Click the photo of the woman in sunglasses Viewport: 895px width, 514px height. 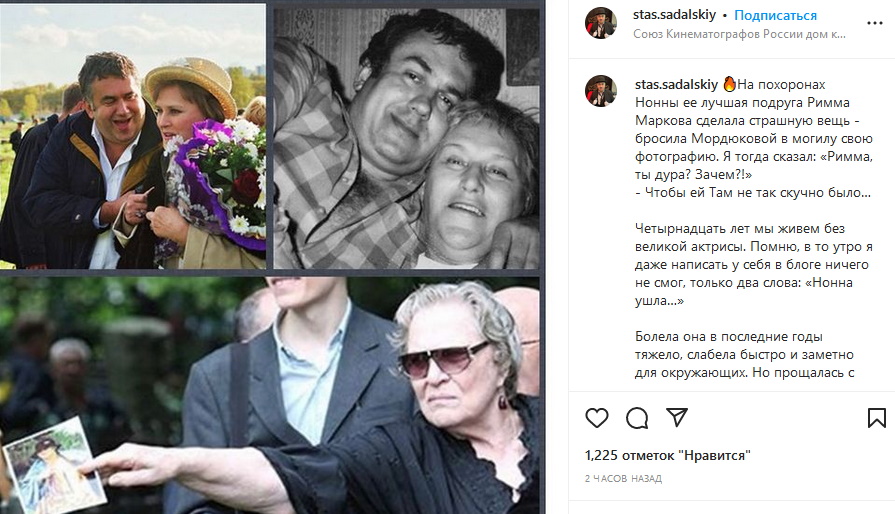(269, 395)
